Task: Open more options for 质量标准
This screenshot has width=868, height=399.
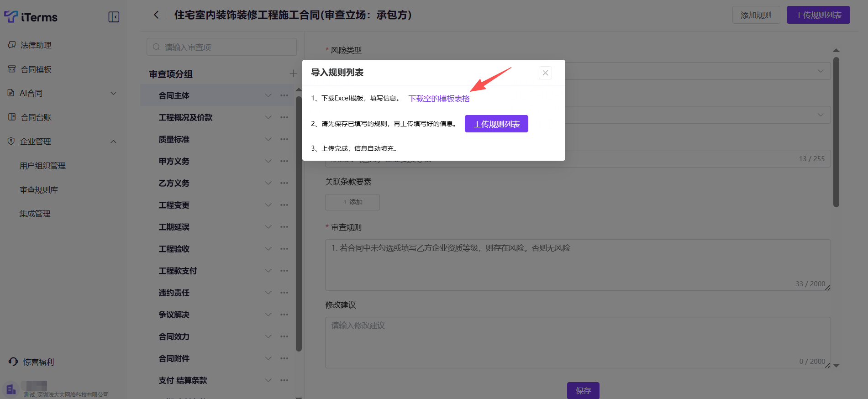Action: (x=284, y=139)
